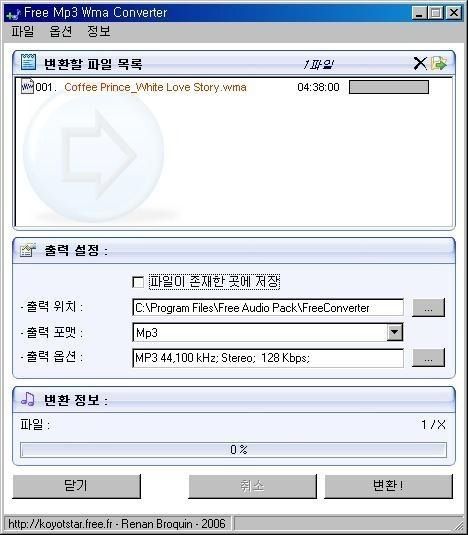Click the Mp3 output format combo box

click(x=267, y=332)
